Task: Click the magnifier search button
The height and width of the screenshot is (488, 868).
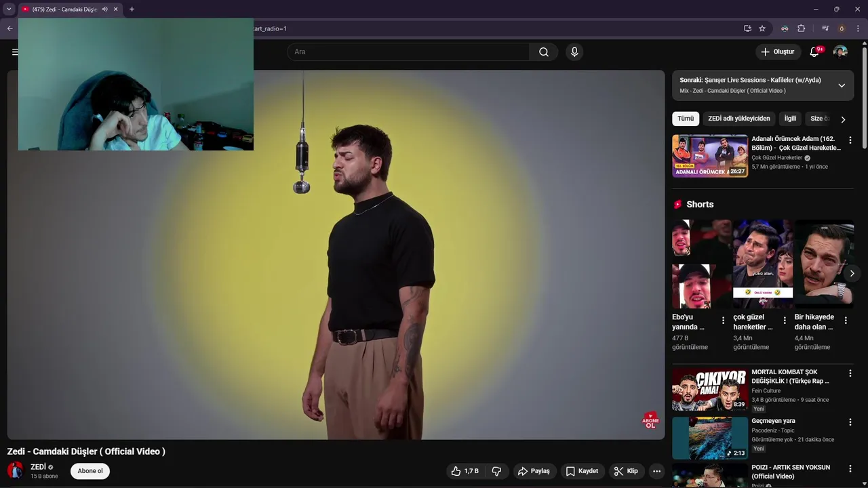Action: pyautogui.click(x=544, y=52)
